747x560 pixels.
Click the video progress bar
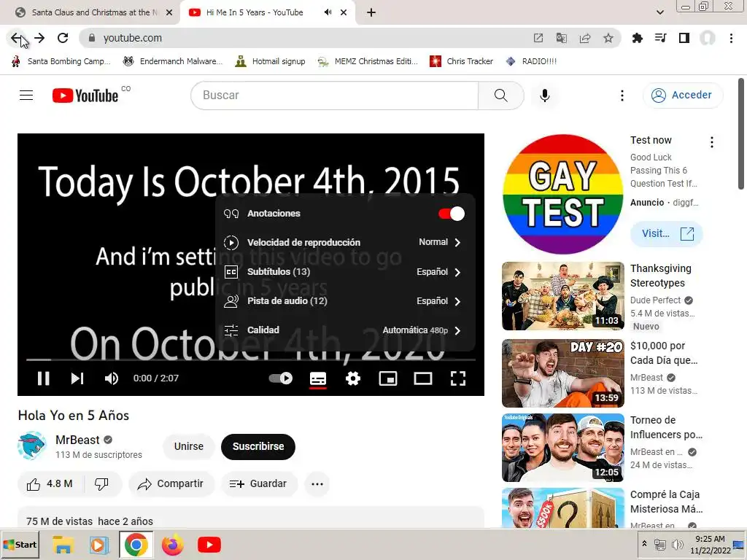click(251, 359)
